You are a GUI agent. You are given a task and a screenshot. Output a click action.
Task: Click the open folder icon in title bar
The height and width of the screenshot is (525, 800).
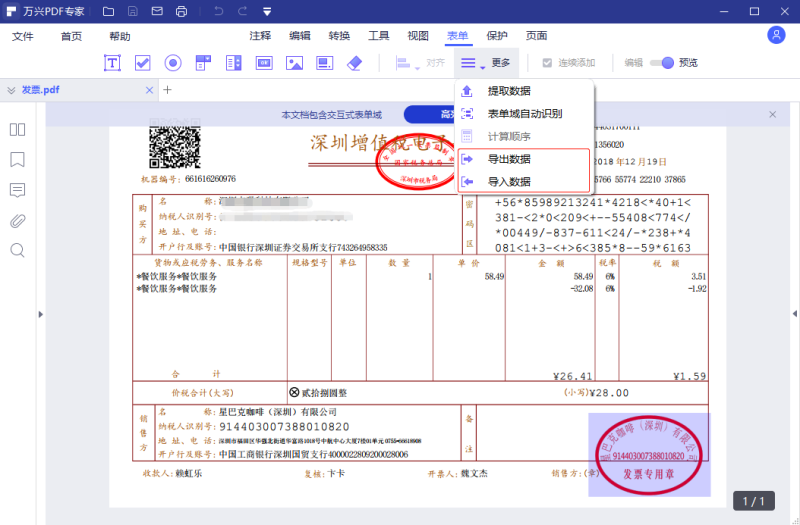108,11
